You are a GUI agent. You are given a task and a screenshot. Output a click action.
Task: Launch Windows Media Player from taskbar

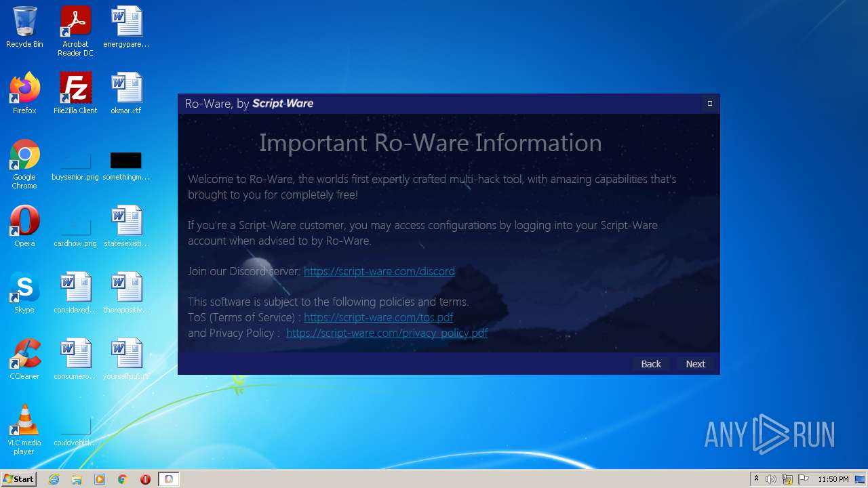(x=100, y=479)
